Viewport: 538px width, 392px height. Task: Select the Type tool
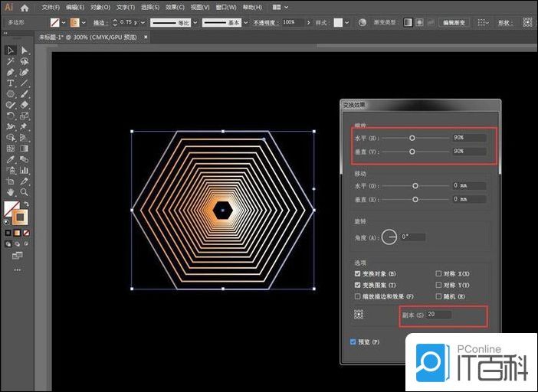[11, 83]
